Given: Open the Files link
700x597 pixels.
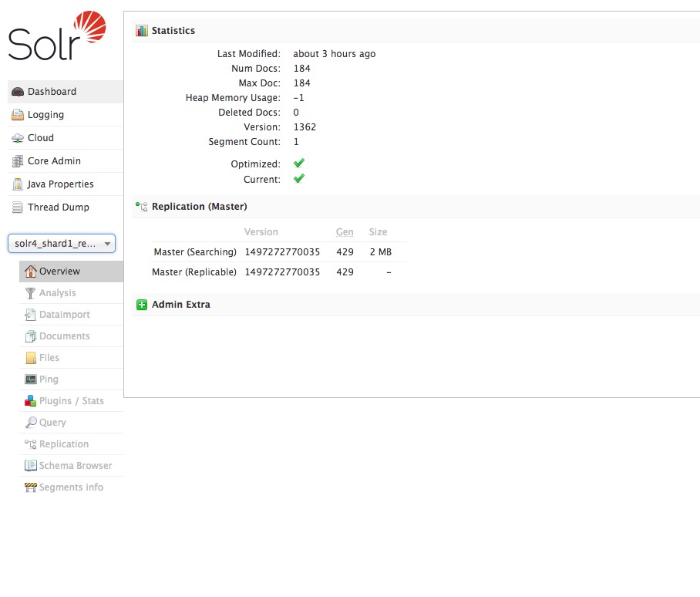Looking at the screenshot, I should [x=71, y=358].
